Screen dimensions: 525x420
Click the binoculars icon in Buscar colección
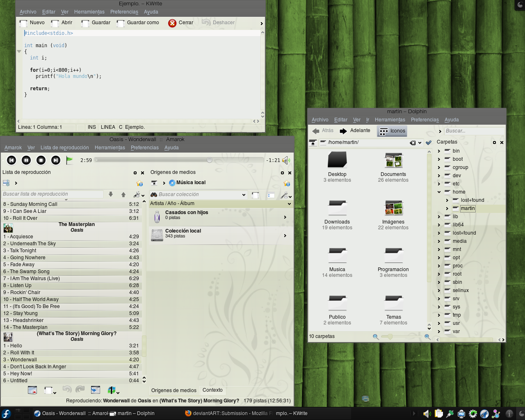coord(154,195)
